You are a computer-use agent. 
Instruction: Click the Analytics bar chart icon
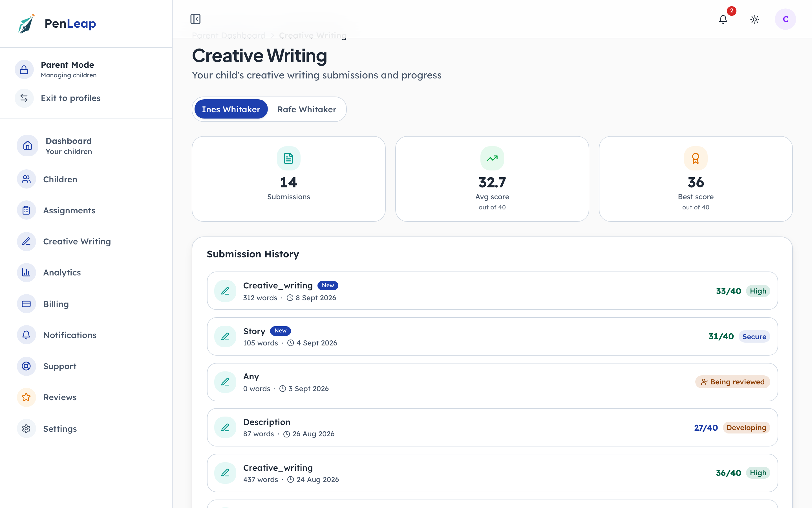27,272
